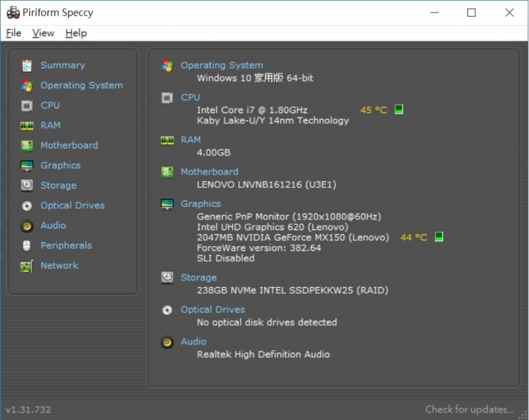Click the Graphics monitor icon in summary panel
Viewport: 529px width, 420px height.
(x=168, y=204)
